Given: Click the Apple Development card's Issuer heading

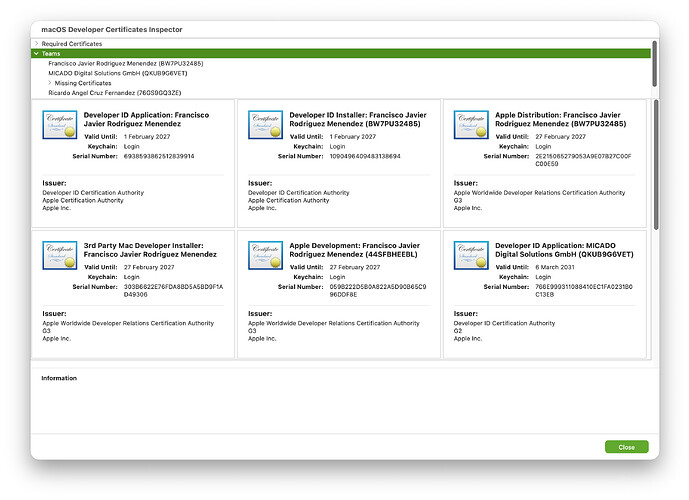Looking at the screenshot, I should [260, 314].
